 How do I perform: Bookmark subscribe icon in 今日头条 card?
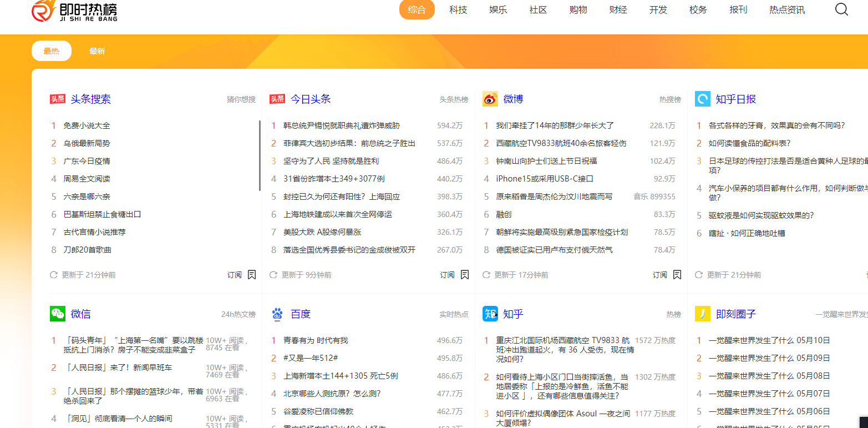tap(465, 275)
